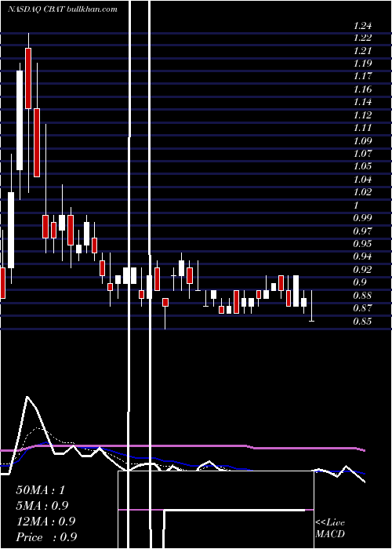392x549 pixels.
Task: Click the 1.09 price axis label
Action: pos(362,141)
